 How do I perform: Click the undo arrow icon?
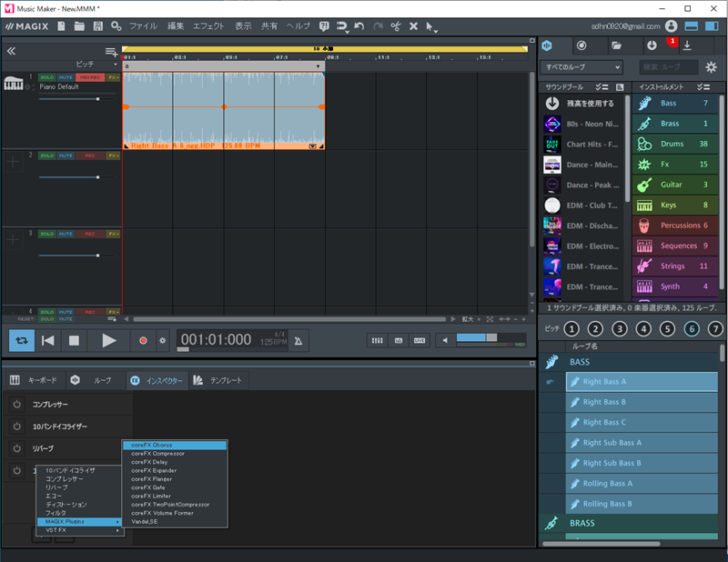tap(359, 26)
